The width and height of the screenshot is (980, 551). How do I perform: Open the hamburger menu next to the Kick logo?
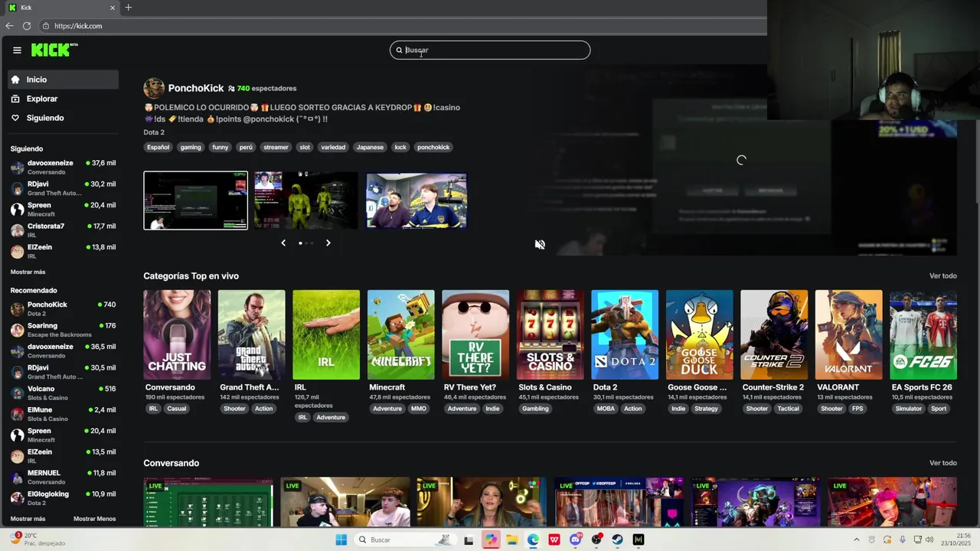(17, 51)
